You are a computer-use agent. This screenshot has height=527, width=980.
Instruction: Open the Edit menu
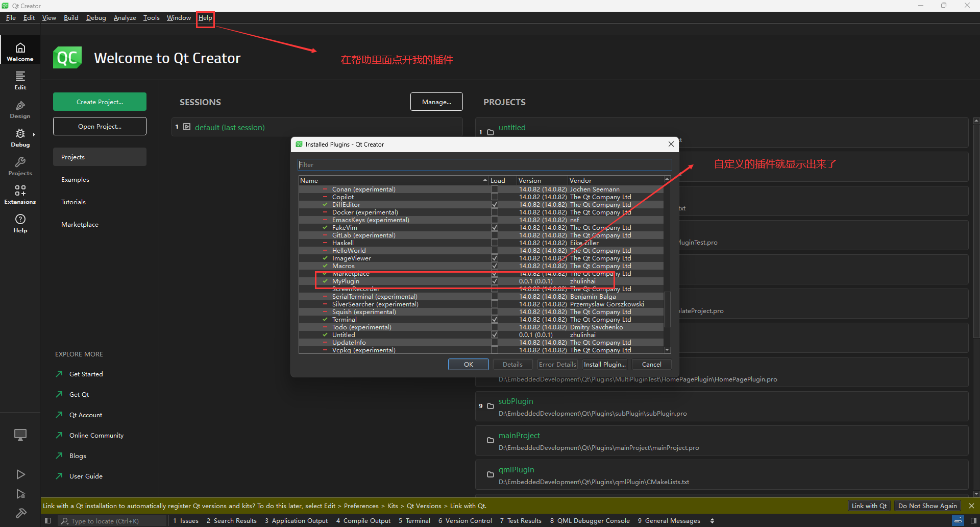[29, 17]
